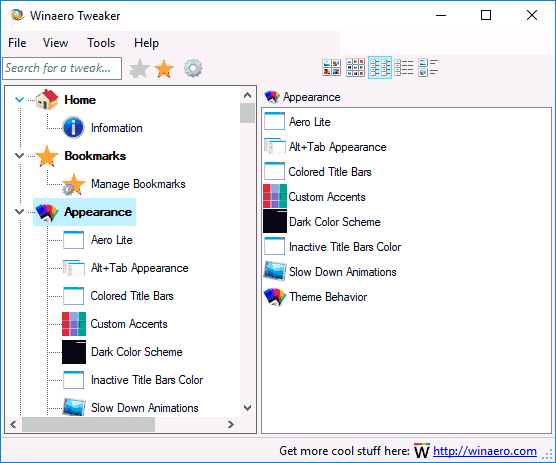Click the blue Information icon
This screenshot has height=463, width=556.
click(x=73, y=128)
